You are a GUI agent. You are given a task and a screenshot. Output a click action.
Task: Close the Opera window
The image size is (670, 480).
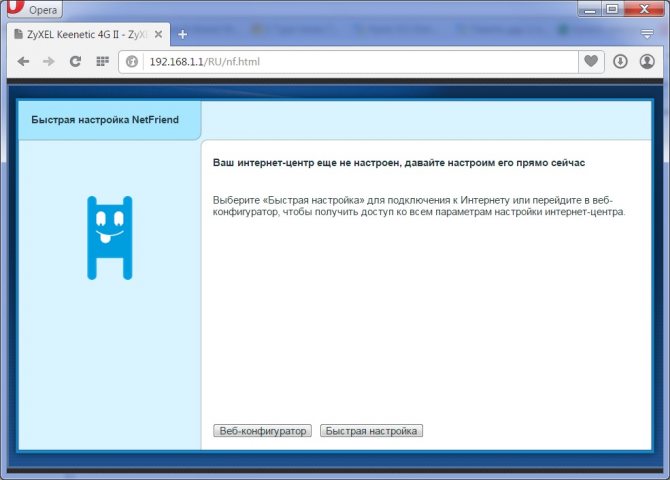[x=644, y=9]
